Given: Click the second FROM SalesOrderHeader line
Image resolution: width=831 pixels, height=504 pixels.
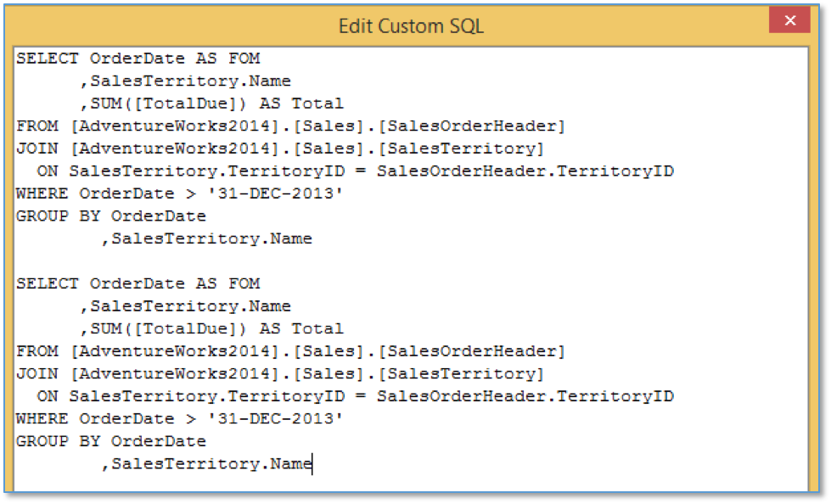Looking at the screenshot, I should coord(291,351).
